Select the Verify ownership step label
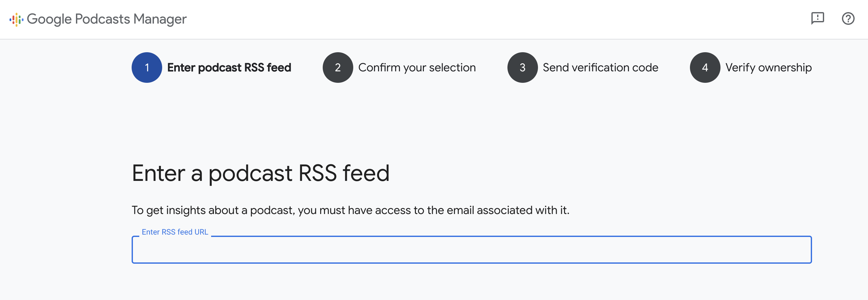Viewport: 868px width, 300px height. coord(768,68)
